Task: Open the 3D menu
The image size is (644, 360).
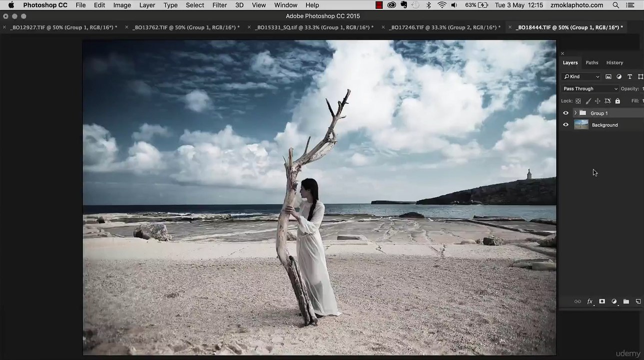Action: pos(239,5)
